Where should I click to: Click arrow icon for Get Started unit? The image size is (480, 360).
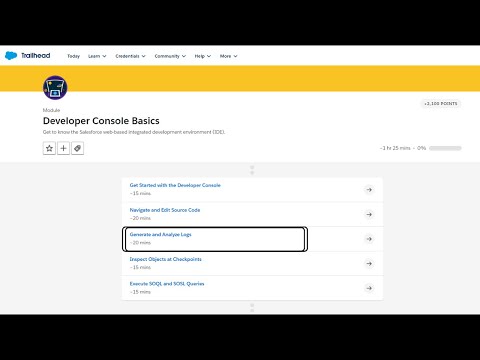(x=369, y=190)
